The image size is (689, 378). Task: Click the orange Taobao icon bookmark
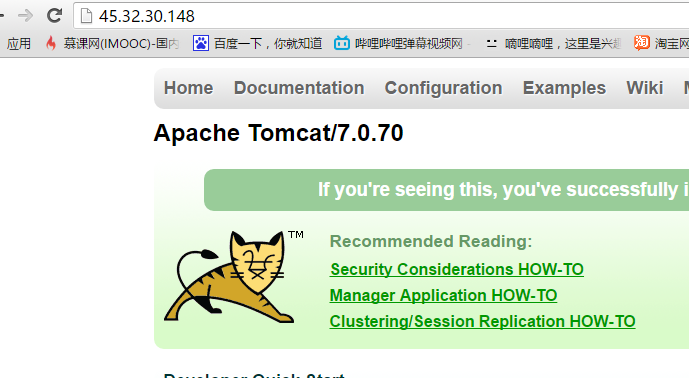(x=642, y=43)
